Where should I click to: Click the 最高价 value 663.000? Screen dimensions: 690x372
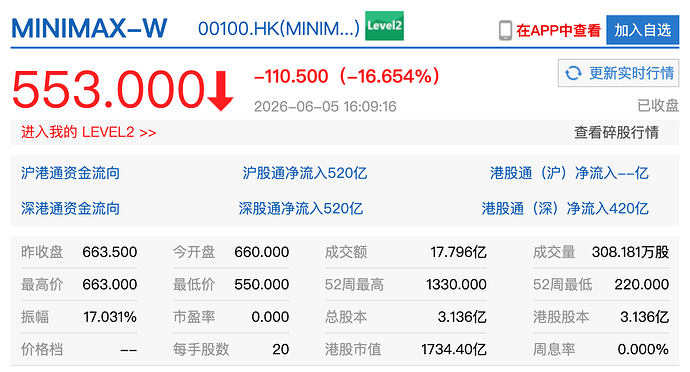(110, 284)
